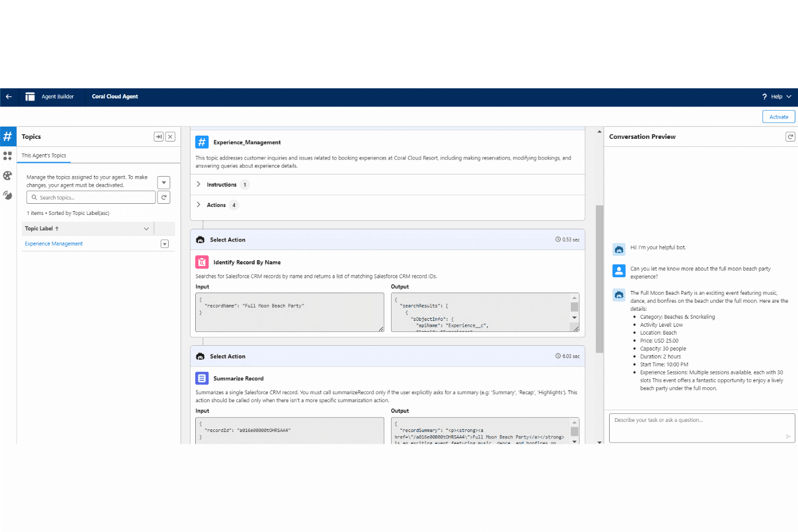Click the Experience_Management hash icon
798x532 pixels.
point(202,142)
